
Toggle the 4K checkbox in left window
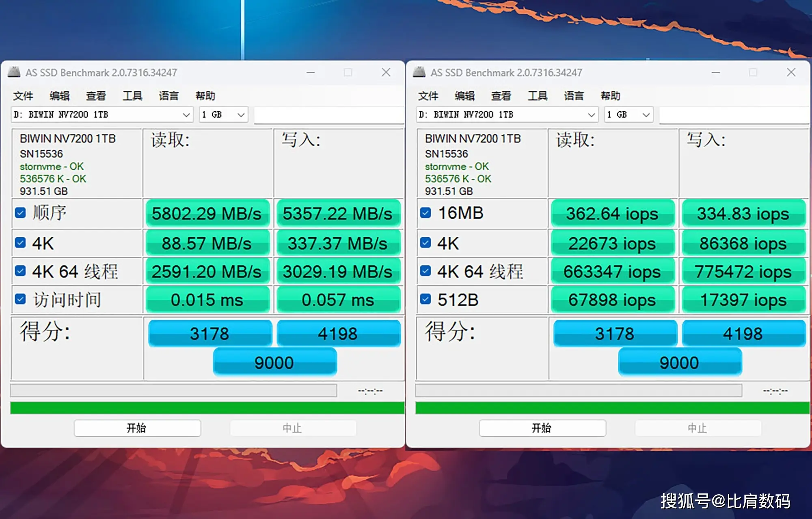coord(20,243)
